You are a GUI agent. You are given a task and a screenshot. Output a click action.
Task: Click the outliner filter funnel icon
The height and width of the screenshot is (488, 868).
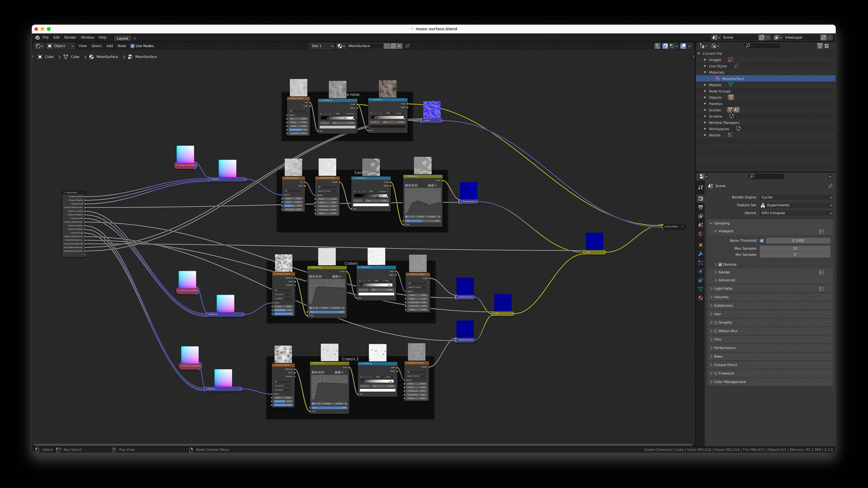(820, 46)
